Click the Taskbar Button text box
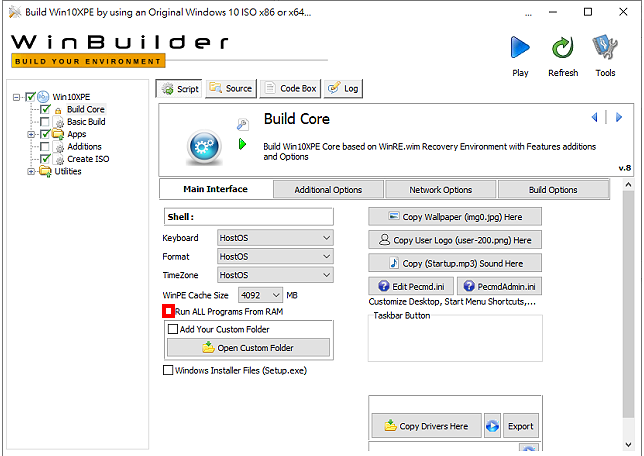644x456 pixels. coord(455,340)
